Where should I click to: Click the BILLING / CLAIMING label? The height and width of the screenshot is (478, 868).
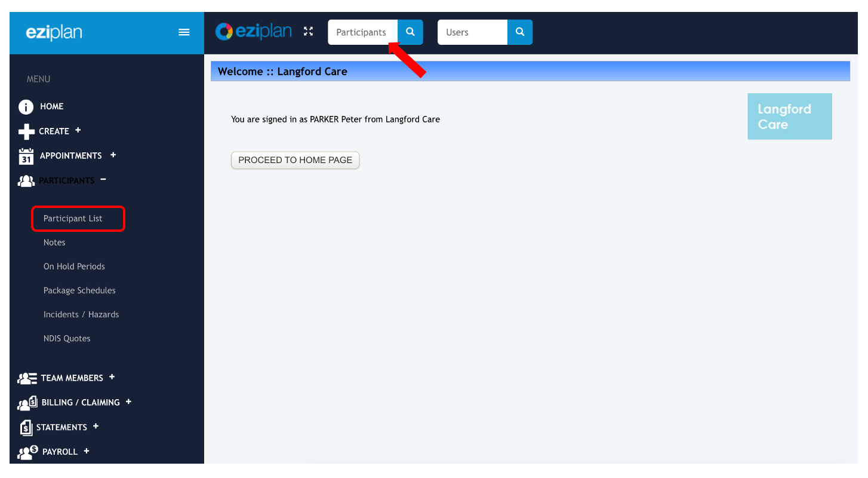pos(81,403)
